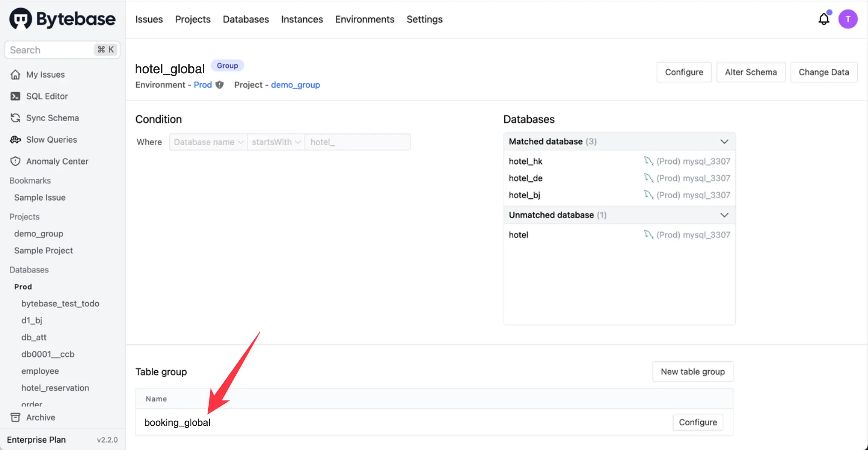The width and height of the screenshot is (868, 450).
Task: Go to Environments in top navigation
Action: pos(365,19)
